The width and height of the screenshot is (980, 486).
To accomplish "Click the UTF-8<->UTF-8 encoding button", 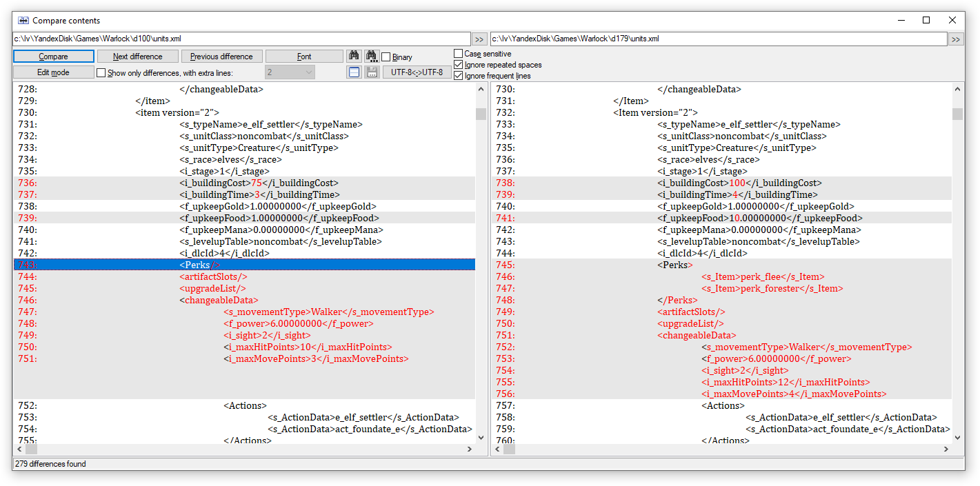I will click(417, 72).
